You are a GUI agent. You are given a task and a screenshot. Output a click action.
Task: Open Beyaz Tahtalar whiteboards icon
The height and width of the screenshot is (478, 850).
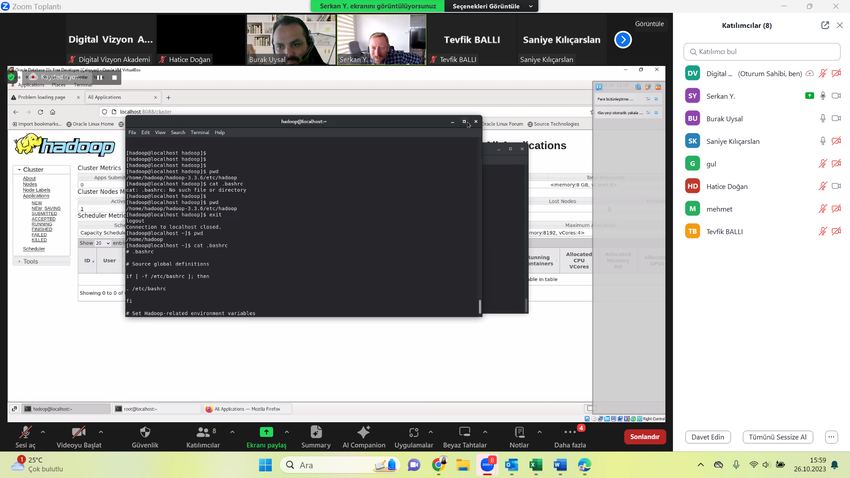pyautogui.click(x=465, y=432)
